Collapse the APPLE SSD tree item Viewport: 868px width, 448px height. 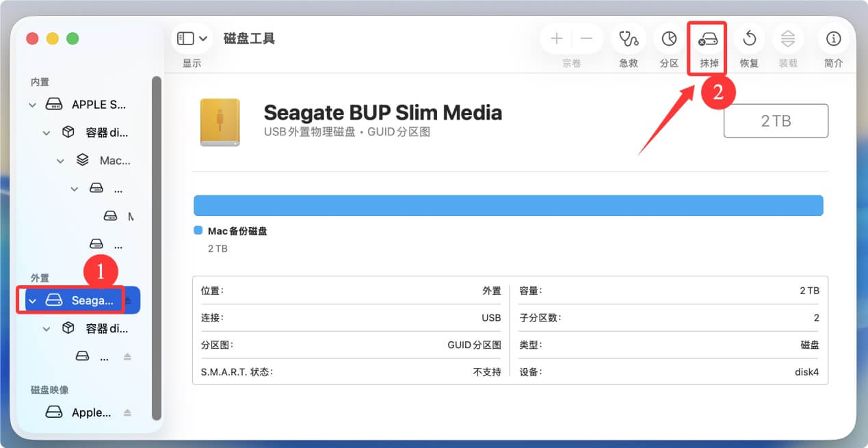[x=32, y=105]
